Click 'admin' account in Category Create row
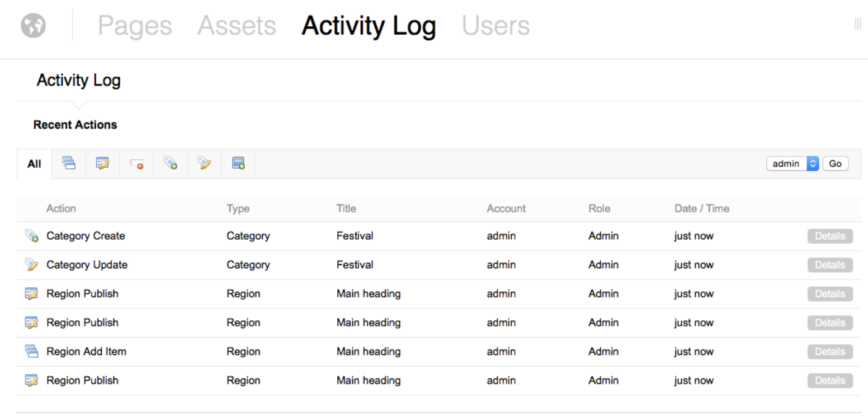The height and width of the screenshot is (417, 868). (501, 236)
